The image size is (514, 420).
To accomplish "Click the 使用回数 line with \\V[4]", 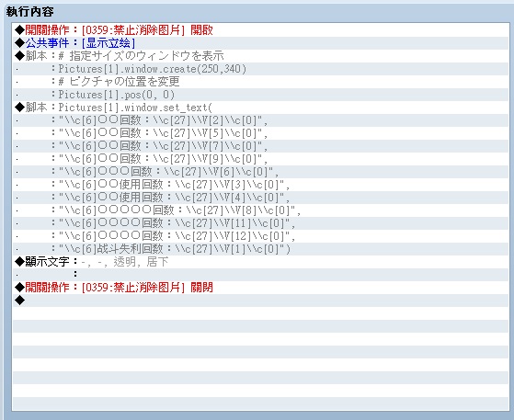I will coord(260,198).
